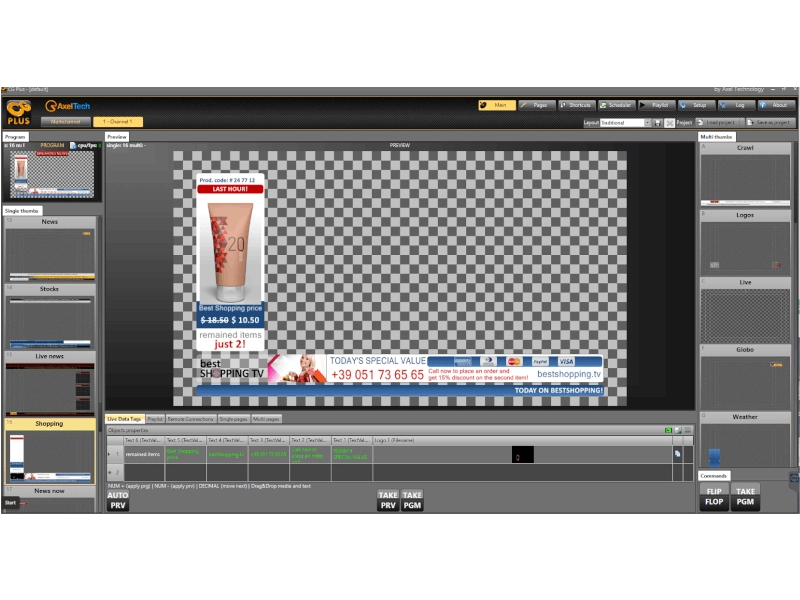Viewport: 800px width, 600px height.
Task: Open the About dialog
Action: (776, 105)
